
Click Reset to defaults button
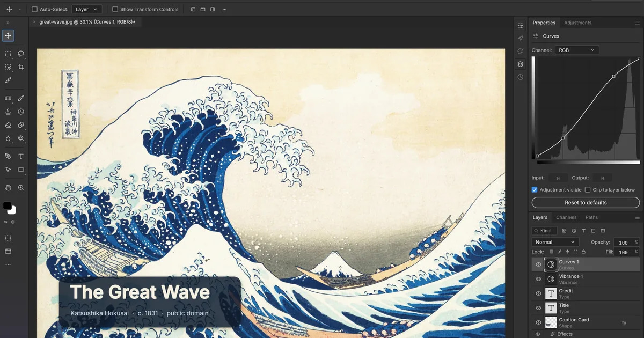pos(586,203)
